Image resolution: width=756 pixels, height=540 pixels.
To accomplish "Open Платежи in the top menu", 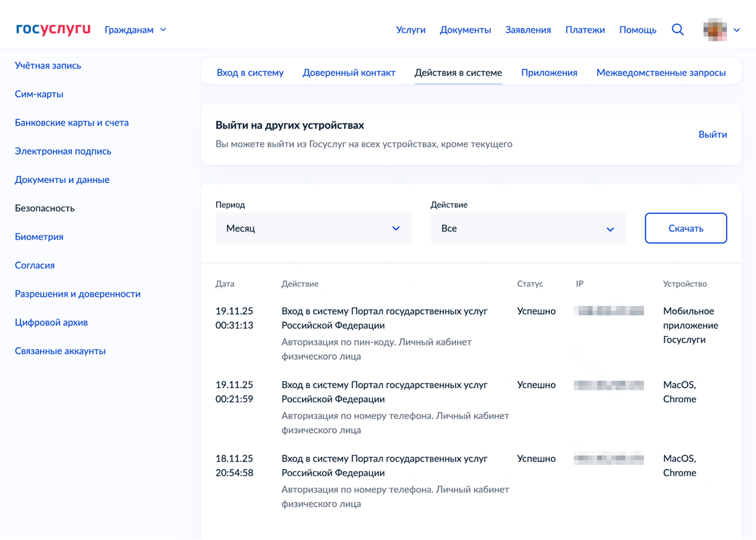I will click(585, 30).
